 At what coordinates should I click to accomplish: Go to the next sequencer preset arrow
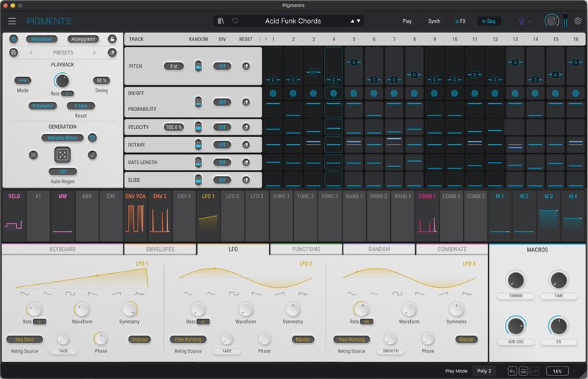tap(94, 52)
